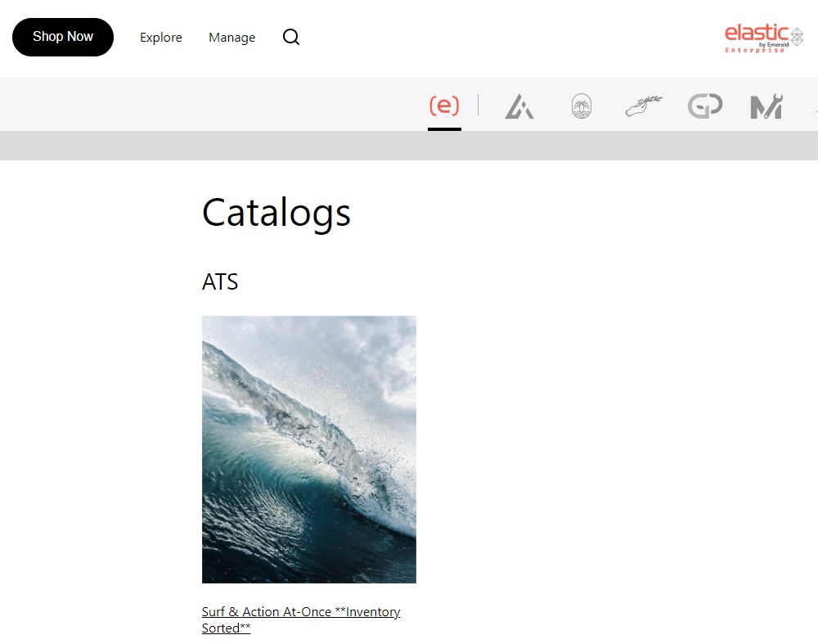Open the Manage menu

click(231, 38)
